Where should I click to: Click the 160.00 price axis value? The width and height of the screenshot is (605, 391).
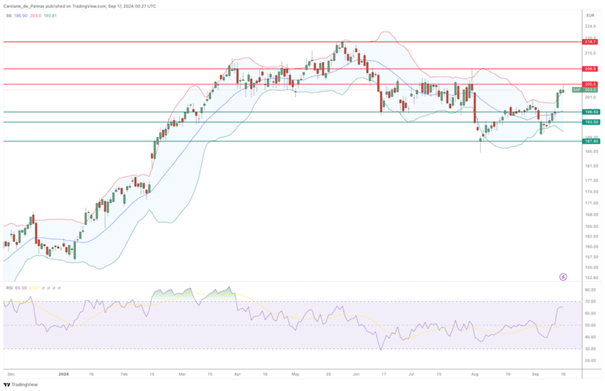pos(591,247)
